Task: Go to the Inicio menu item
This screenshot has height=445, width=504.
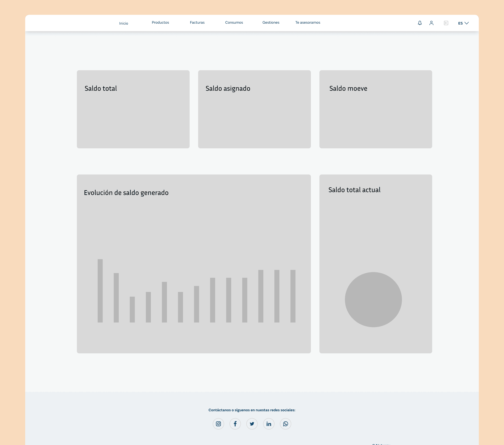Action: [x=123, y=23]
